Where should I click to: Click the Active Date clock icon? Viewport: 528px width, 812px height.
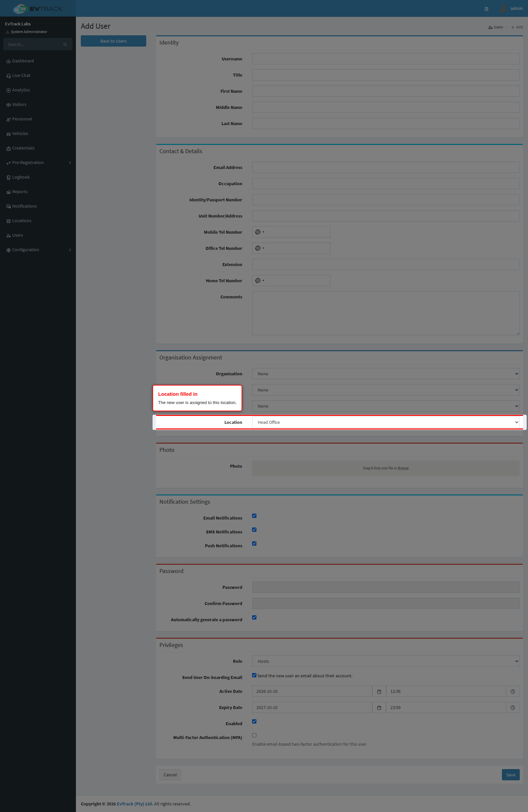pyautogui.click(x=512, y=691)
